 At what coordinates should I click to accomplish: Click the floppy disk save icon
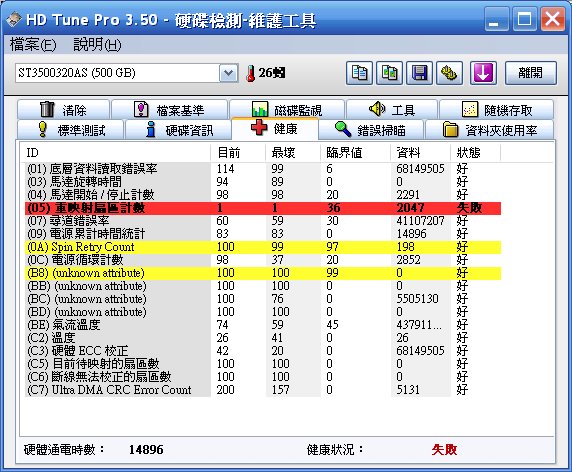(x=420, y=73)
